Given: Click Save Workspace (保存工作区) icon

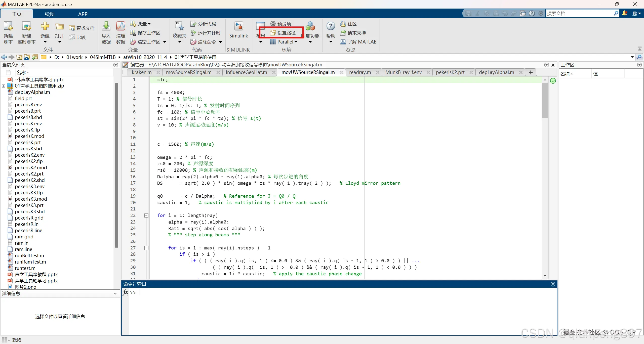Looking at the screenshot, I should [133, 33].
